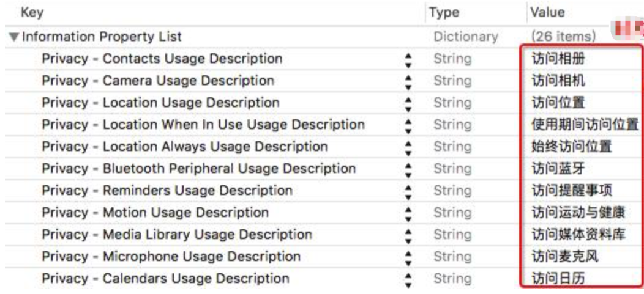Viewport: 644px width, 294px height.
Task: Click the Type column header
Action: pos(444,13)
